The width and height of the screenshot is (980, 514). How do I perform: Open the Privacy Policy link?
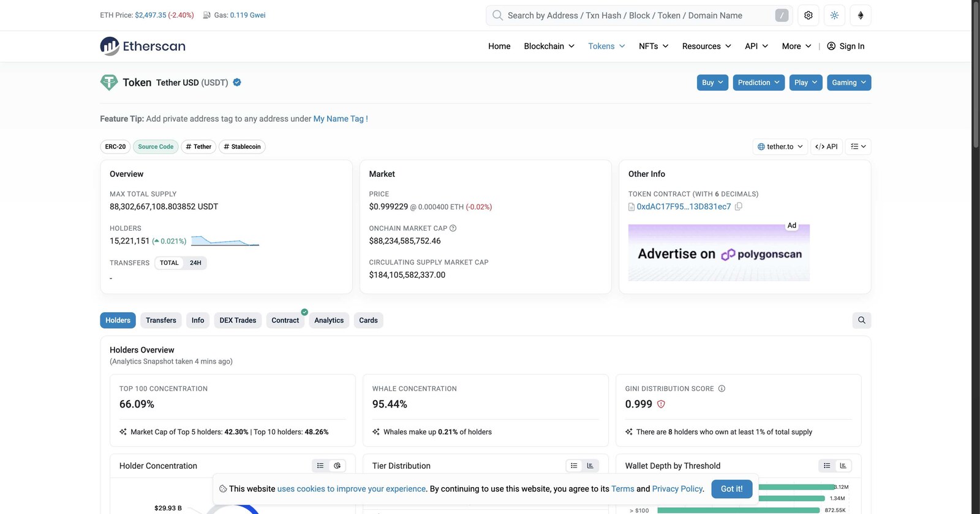(677, 489)
